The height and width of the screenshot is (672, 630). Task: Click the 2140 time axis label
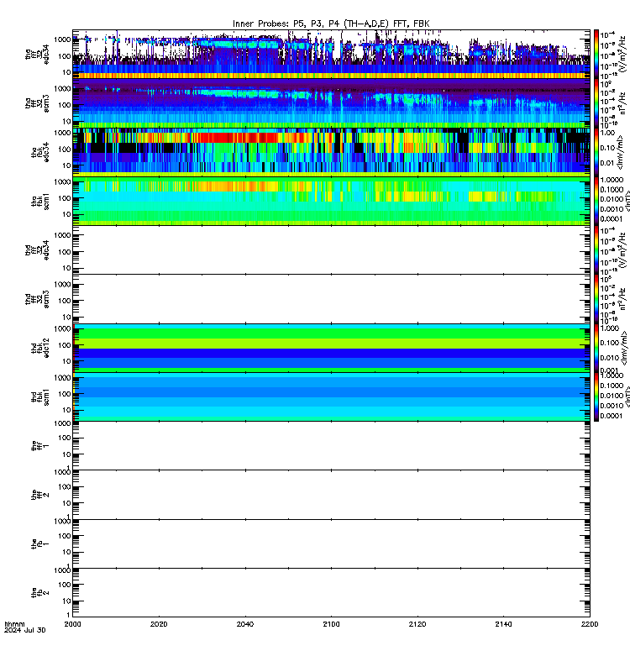[x=503, y=624]
